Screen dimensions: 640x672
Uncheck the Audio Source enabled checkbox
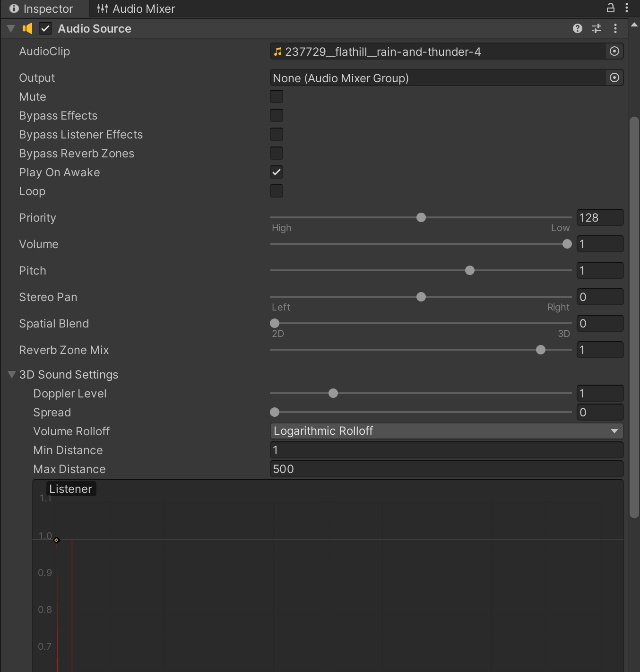(x=45, y=29)
